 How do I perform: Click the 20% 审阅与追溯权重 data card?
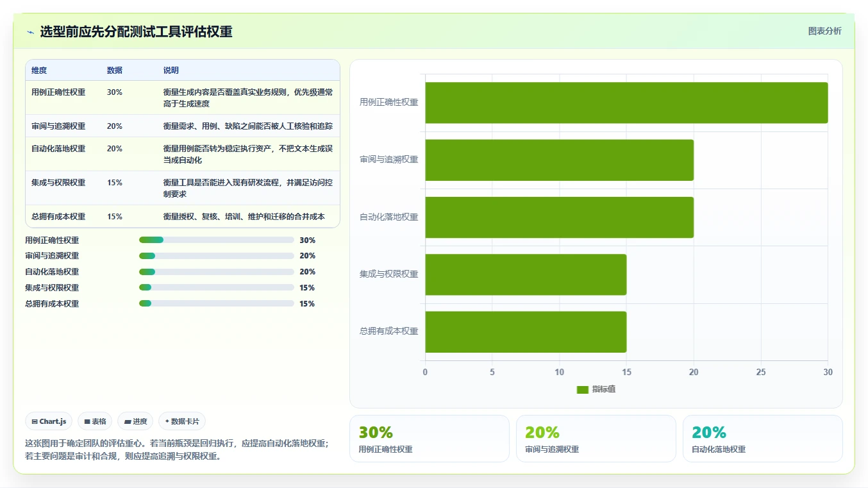(x=596, y=439)
